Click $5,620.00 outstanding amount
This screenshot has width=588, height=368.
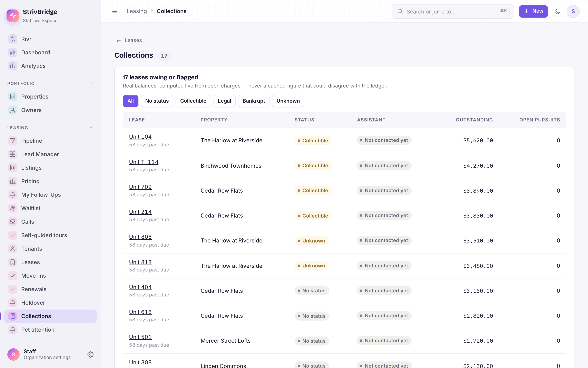[478, 140]
